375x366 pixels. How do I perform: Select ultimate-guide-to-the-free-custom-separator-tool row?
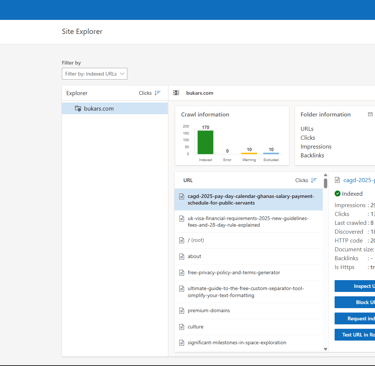[249, 292]
